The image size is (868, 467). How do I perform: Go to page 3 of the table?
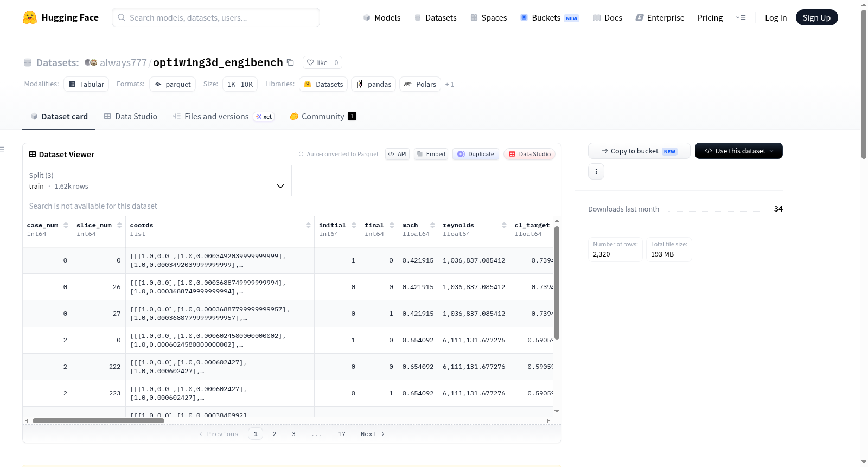[293, 434]
